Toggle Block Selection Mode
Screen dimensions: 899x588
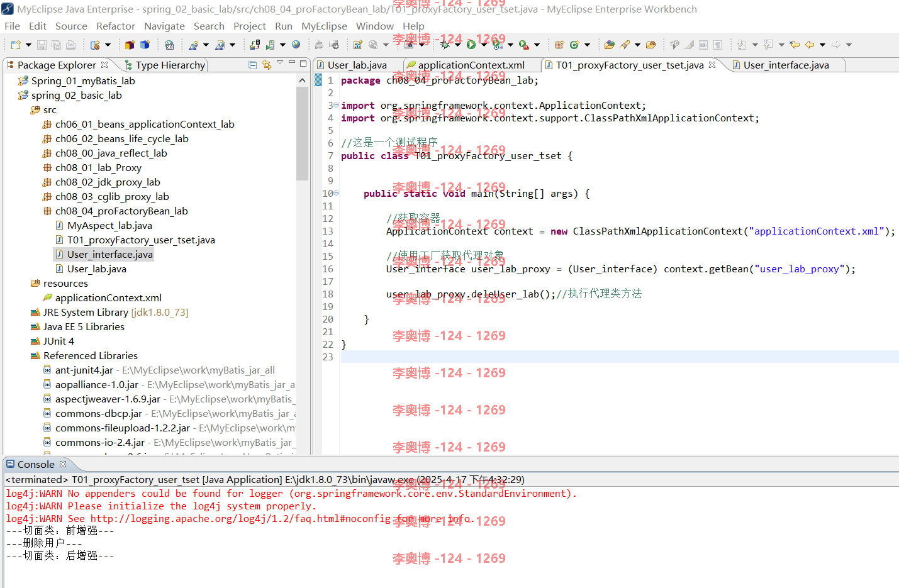tap(703, 45)
